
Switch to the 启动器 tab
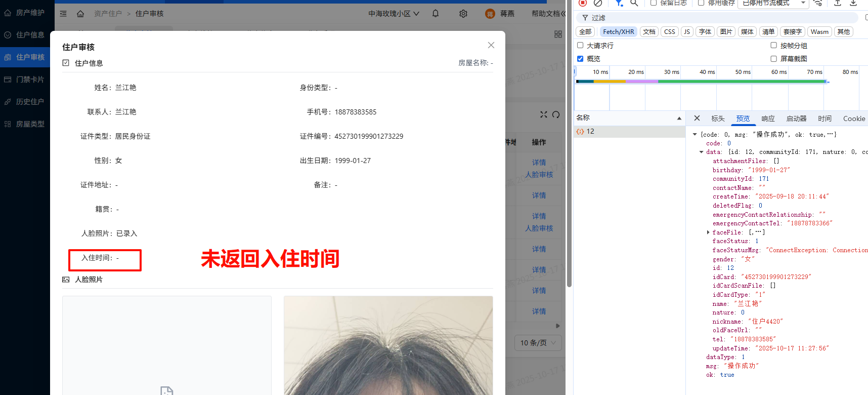[x=796, y=118]
